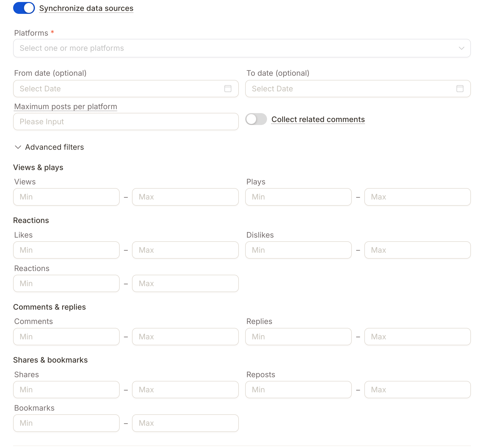Click the Replies Max input
The image size is (484, 448).
point(417,337)
